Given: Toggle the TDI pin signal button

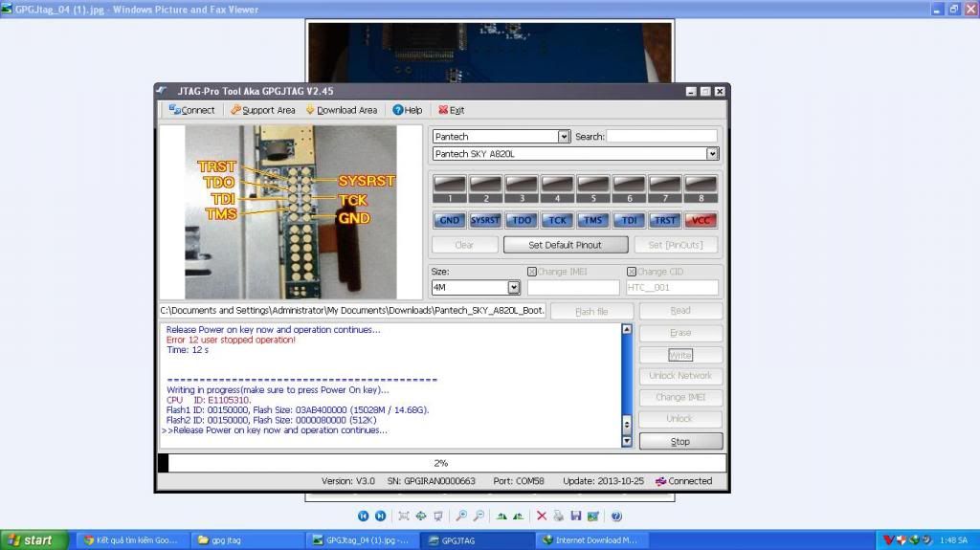Looking at the screenshot, I should [x=629, y=220].
